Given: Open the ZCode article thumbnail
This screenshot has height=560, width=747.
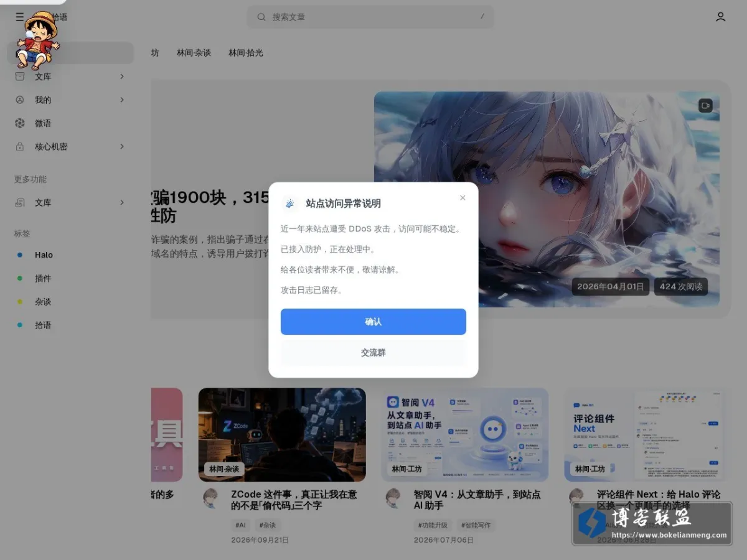Looking at the screenshot, I should (x=282, y=435).
